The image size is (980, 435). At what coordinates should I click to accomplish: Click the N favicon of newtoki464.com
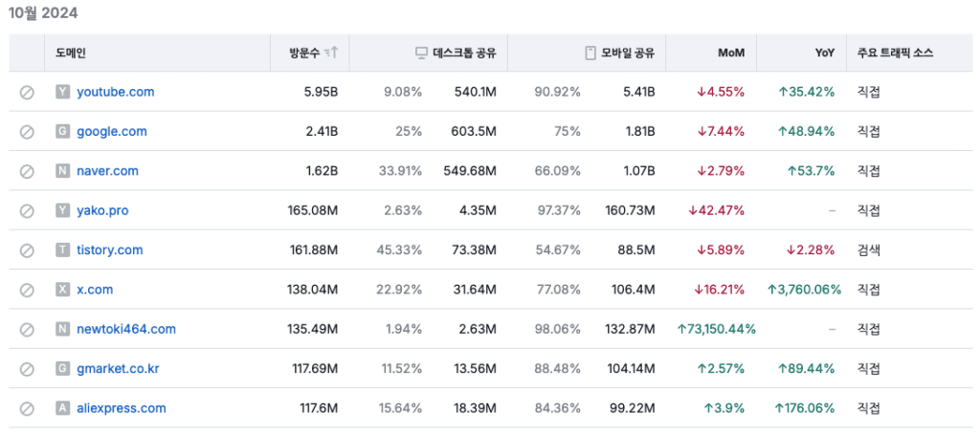[62, 329]
